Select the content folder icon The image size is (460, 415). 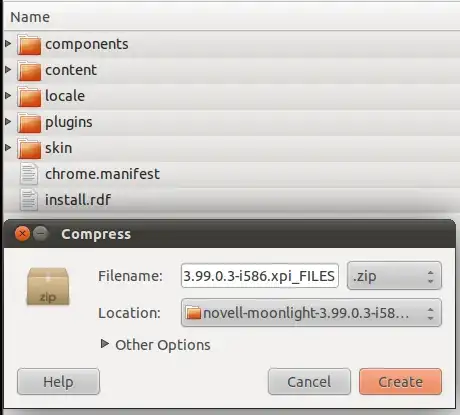click(29, 70)
